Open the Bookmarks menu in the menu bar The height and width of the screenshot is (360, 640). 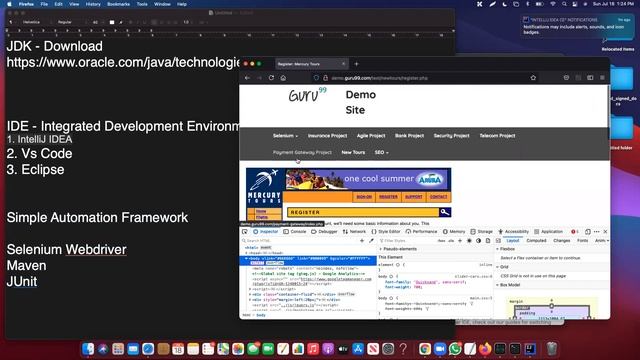coord(118,4)
